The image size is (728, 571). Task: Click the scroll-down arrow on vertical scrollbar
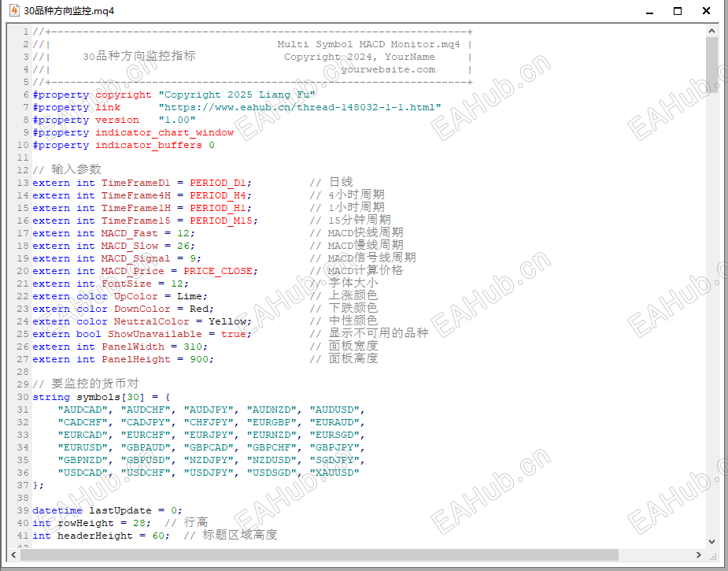tap(711, 543)
